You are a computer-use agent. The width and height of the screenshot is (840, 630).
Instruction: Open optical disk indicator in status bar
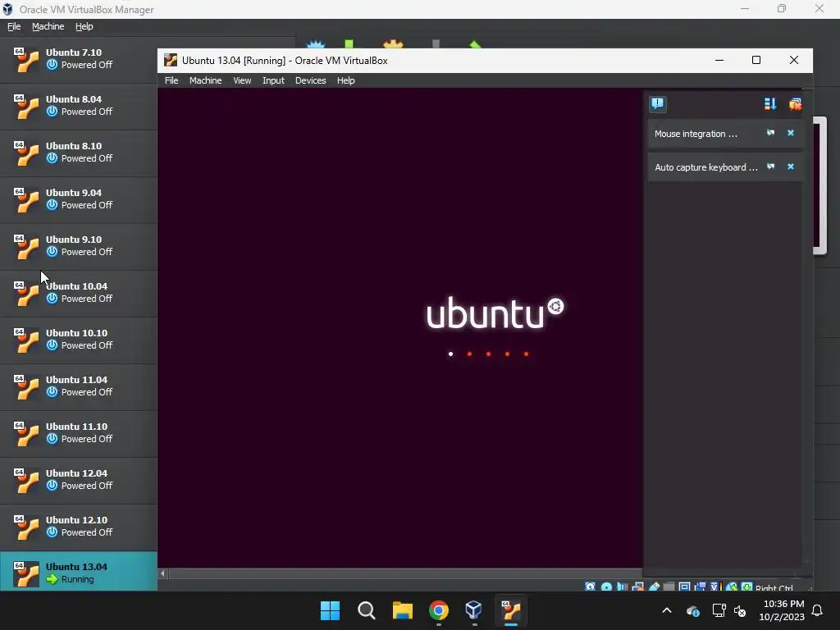point(606,587)
